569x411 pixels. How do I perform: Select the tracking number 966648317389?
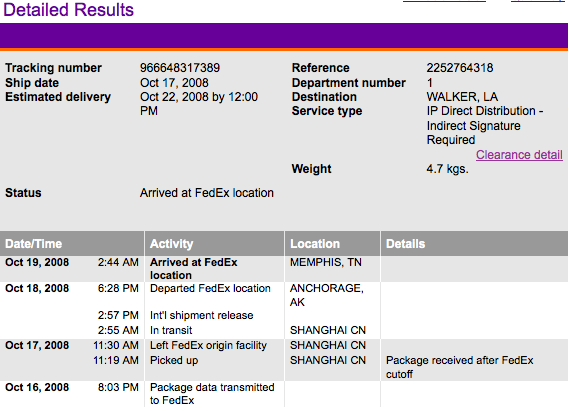coord(180,68)
